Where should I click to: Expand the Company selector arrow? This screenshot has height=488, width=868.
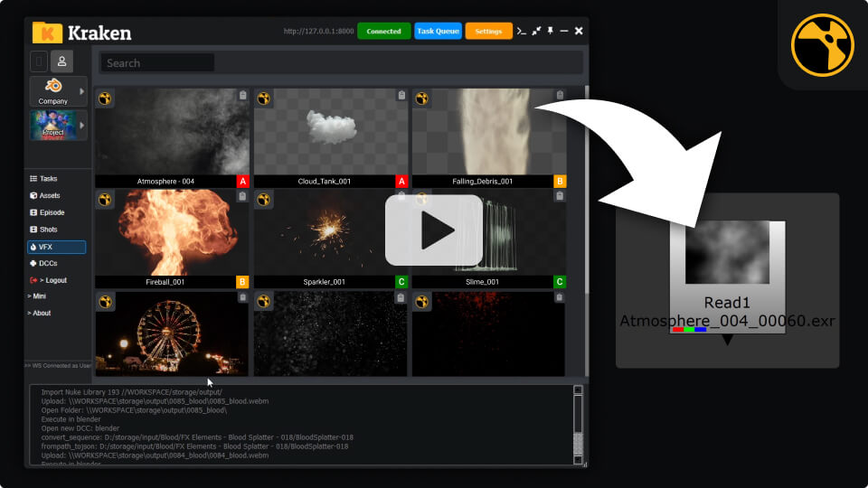click(82, 91)
